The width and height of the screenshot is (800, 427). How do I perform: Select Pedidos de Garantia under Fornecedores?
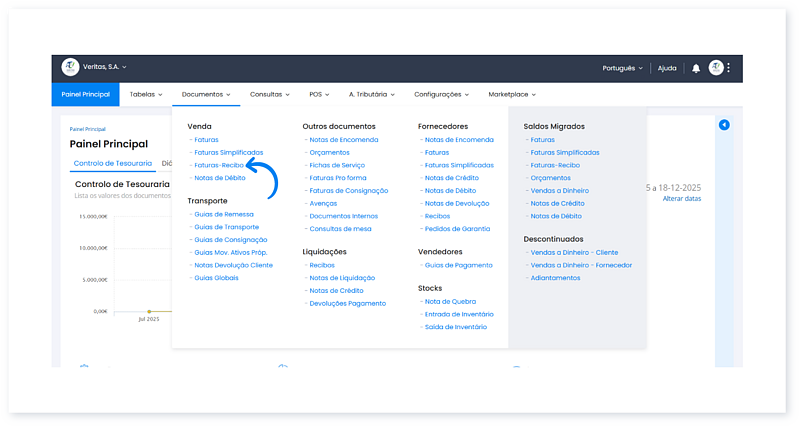tap(458, 228)
